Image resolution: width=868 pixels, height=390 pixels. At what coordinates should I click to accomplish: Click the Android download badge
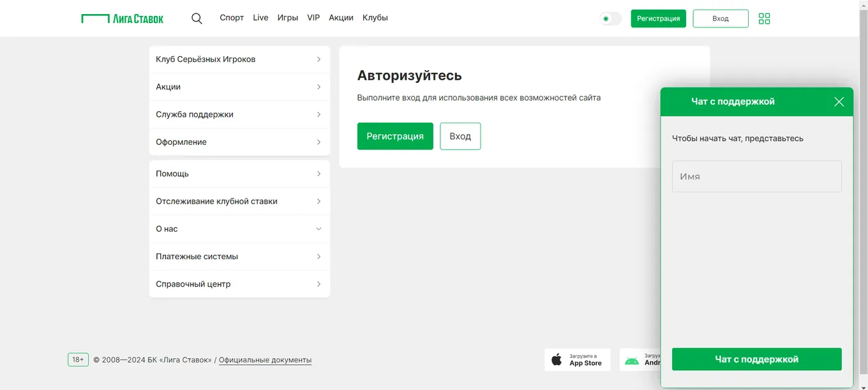click(x=640, y=360)
